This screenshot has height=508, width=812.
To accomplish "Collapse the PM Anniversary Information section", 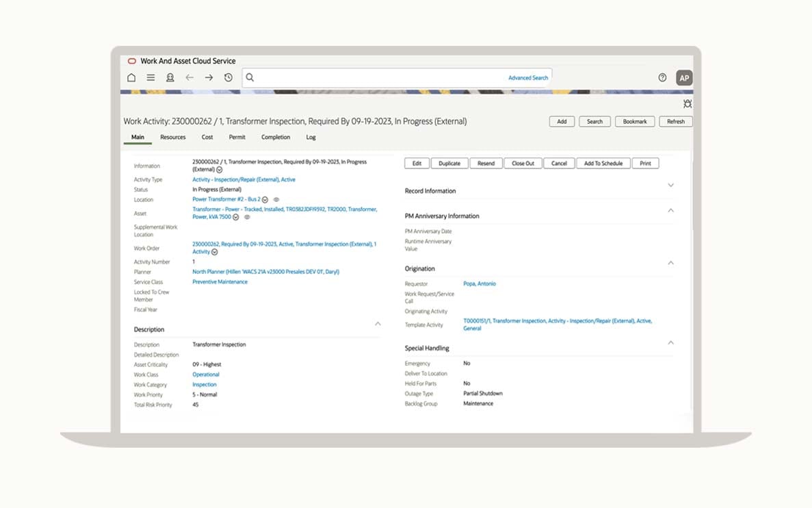I will [670, 210].
